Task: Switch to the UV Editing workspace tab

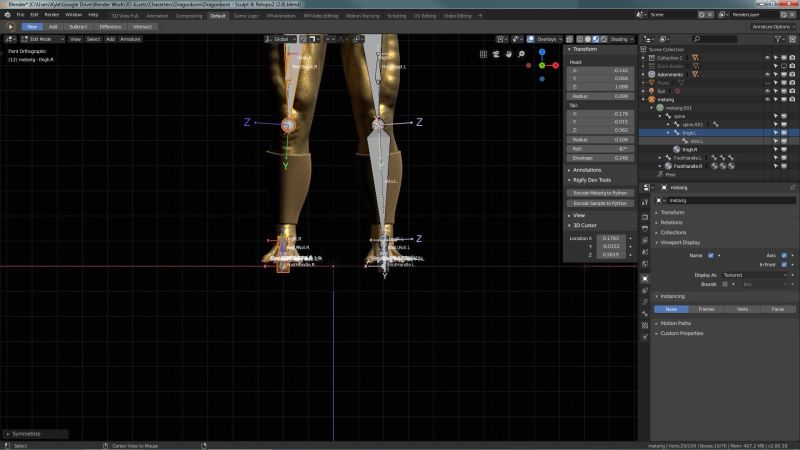Action: (x=425, y=16)
